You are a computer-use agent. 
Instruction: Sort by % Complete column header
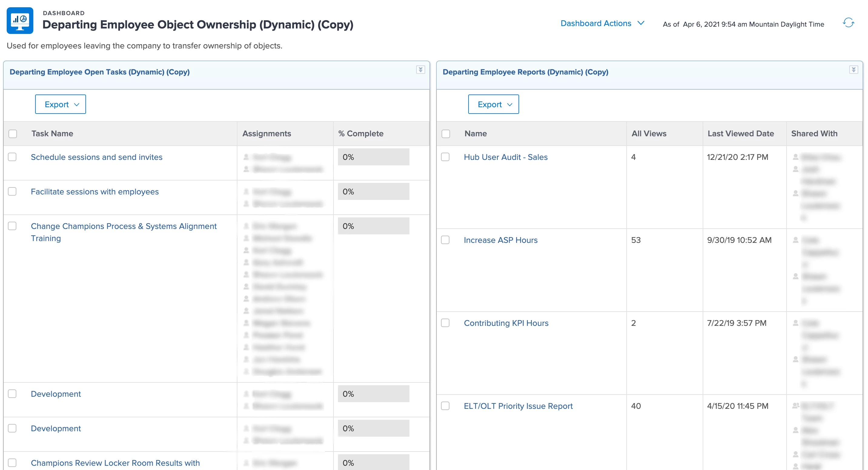(x=360, y=134)
